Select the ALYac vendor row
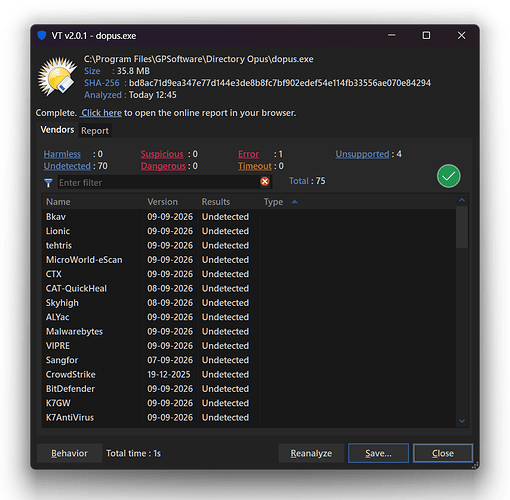Screen dimensions: 510x500 pos(249,317)
